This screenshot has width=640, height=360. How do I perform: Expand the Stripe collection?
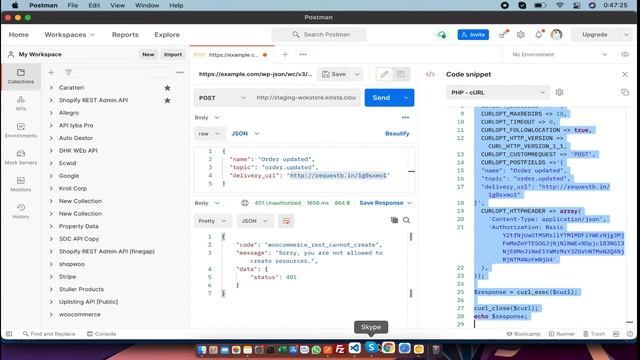pos(51,277)
